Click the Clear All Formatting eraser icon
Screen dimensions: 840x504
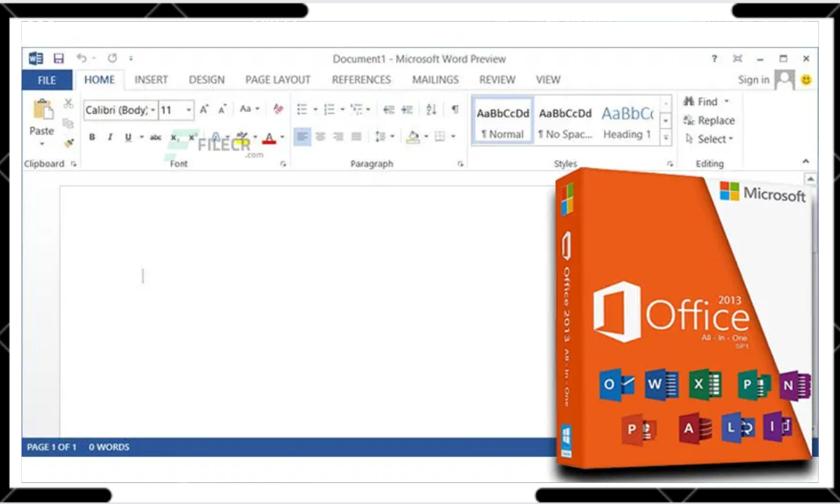pos(278,109)
